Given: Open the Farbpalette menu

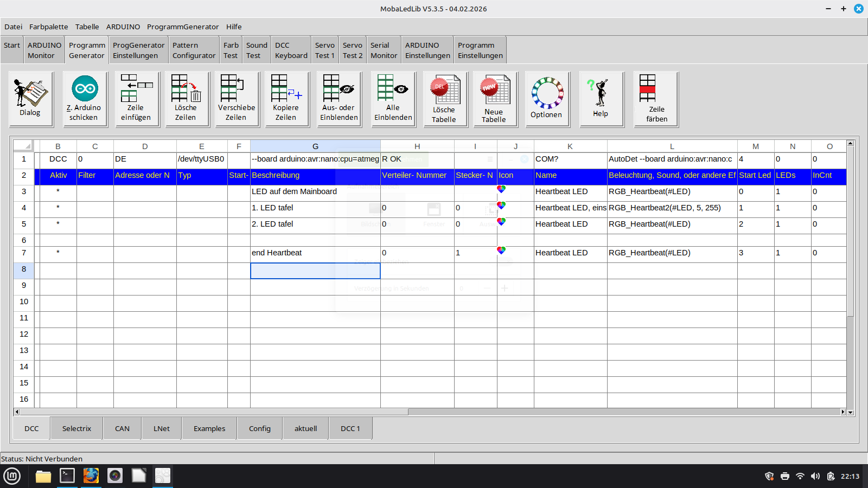Looking at the screenshot, I should click(49, 27).
